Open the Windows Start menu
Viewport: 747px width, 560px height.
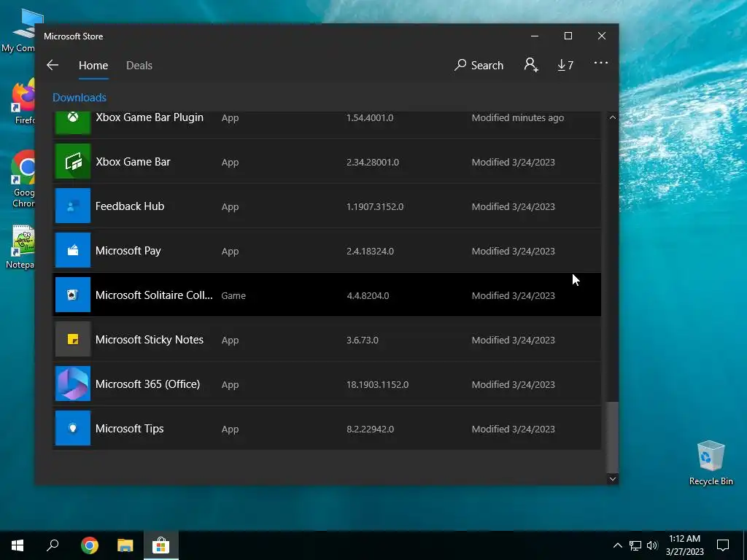[x=18, y=545]
